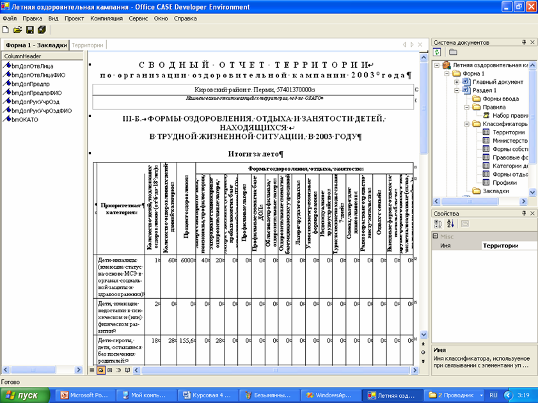This screenshot has width=538, height=403.
Task: Click the ColumnHeader list header
Action: tap(43, 56)
